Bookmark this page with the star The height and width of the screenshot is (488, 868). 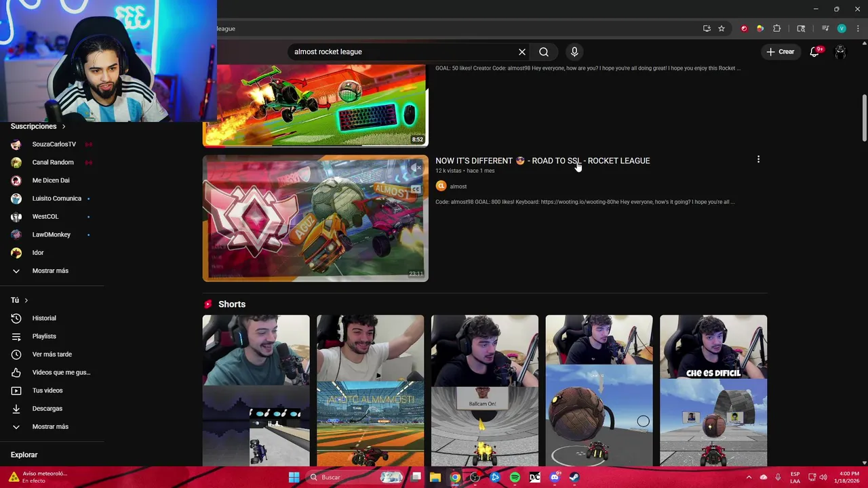722,28
